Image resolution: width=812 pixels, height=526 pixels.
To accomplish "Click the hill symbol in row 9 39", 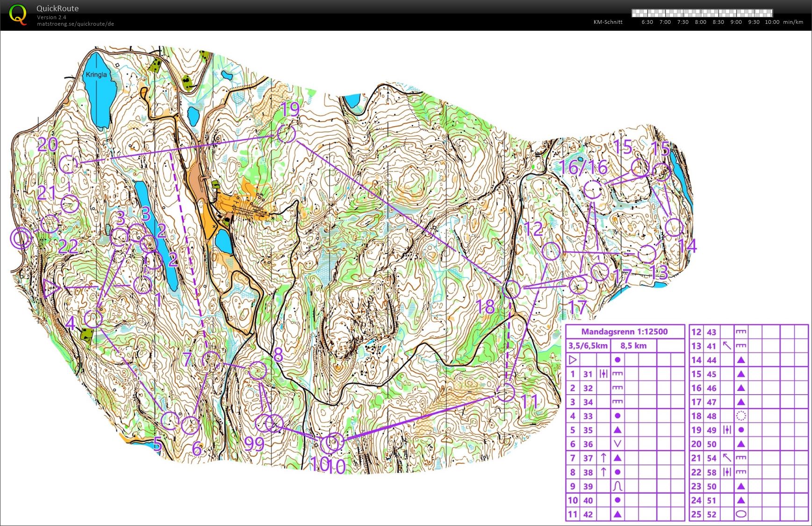I will point(618,486).
